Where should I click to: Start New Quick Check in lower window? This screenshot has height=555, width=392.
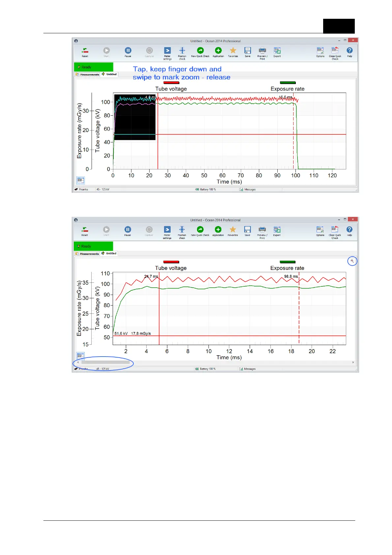click(200, 231)
